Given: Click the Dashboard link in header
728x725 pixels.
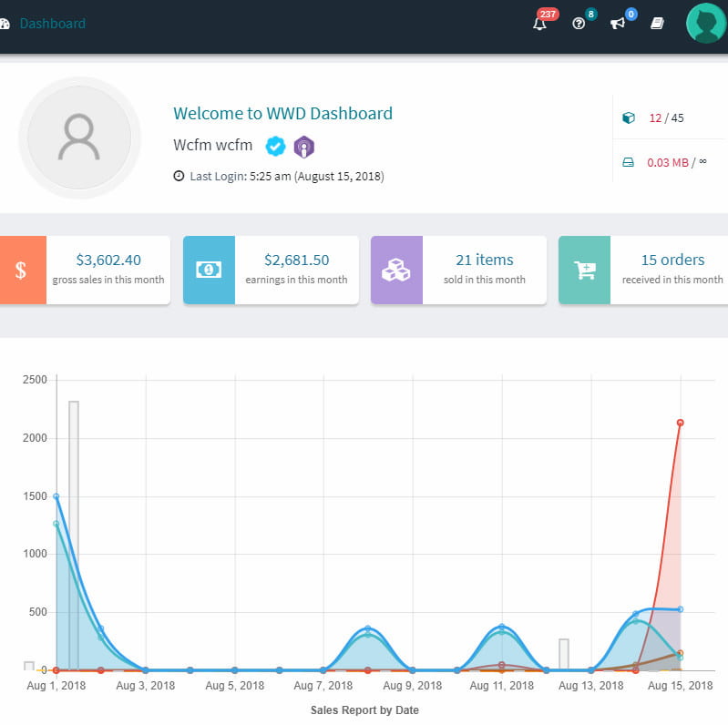Looking at the screenshot, I should (x=53, y=23).
